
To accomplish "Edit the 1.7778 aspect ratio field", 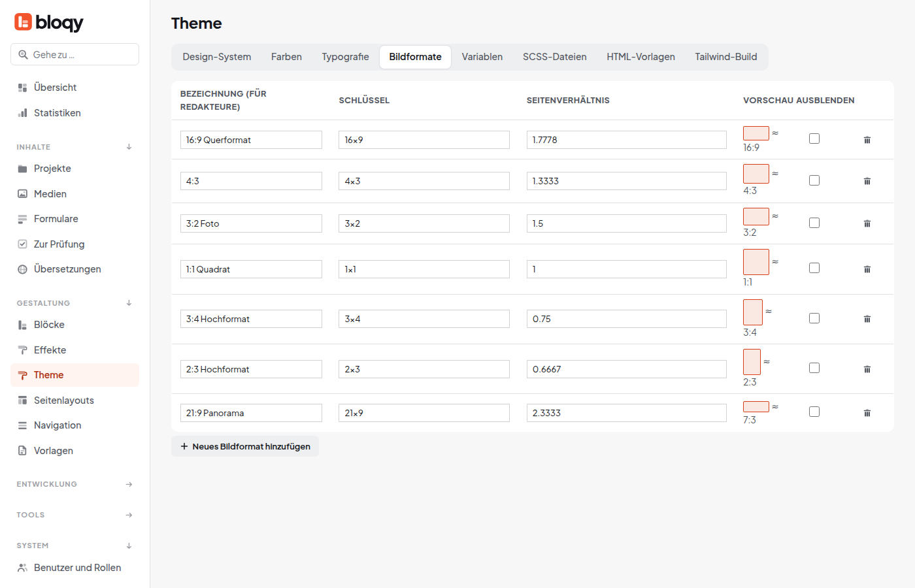I will [627, 140].
